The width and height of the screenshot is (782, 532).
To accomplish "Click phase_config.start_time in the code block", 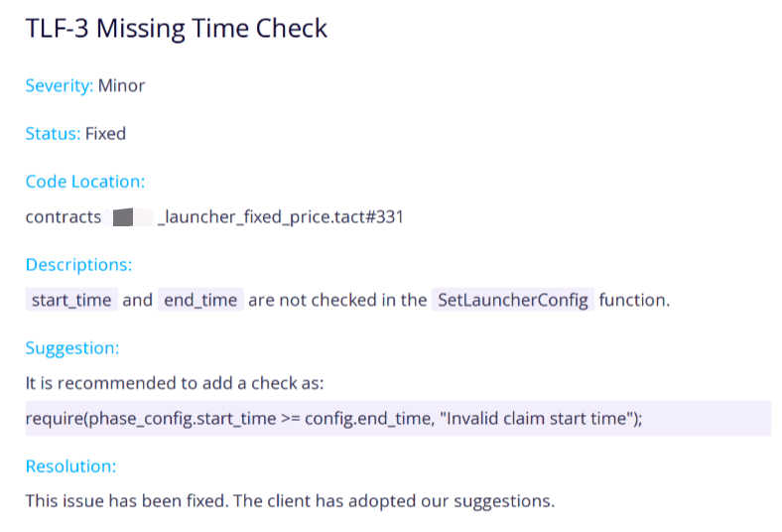I will click(182, 418).
